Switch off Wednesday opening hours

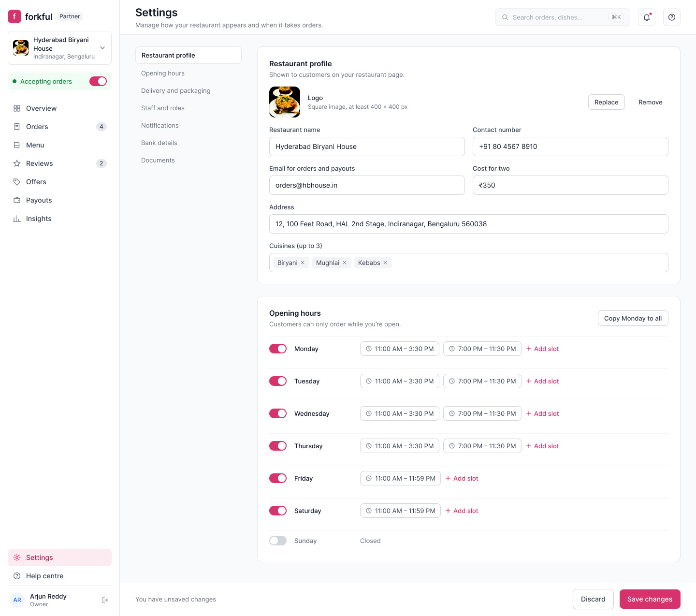click(278, 413)
